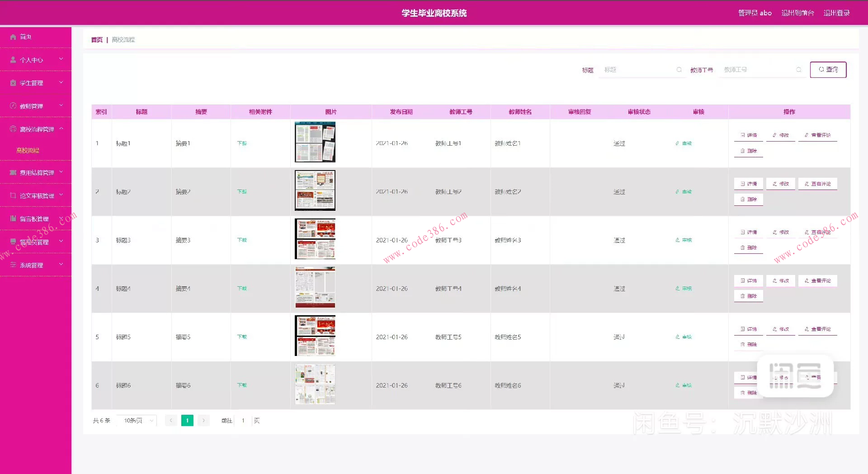
Task: Focus the 标题 search input field
Action: point(642,70)
